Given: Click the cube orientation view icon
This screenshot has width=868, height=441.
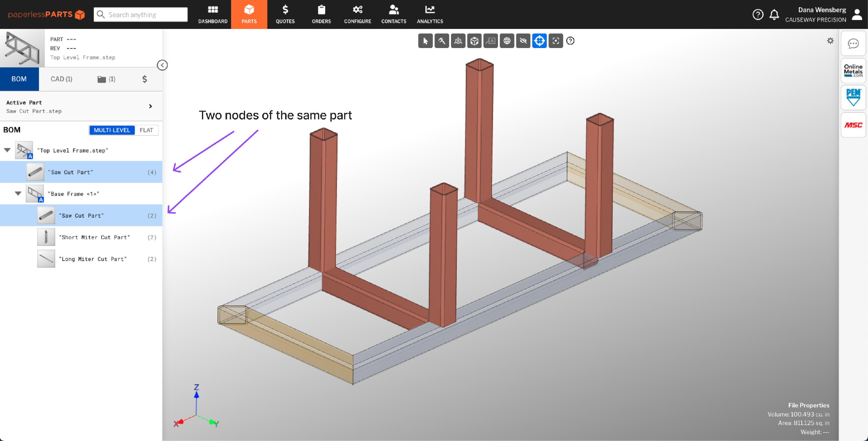Looking at the screenshot, I should (x=474, y=41).
